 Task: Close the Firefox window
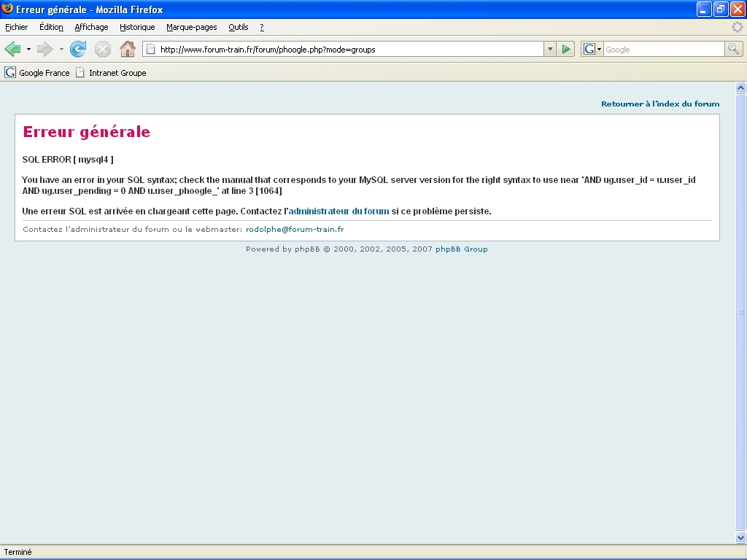pyautogui.click(x=738, y=9)
